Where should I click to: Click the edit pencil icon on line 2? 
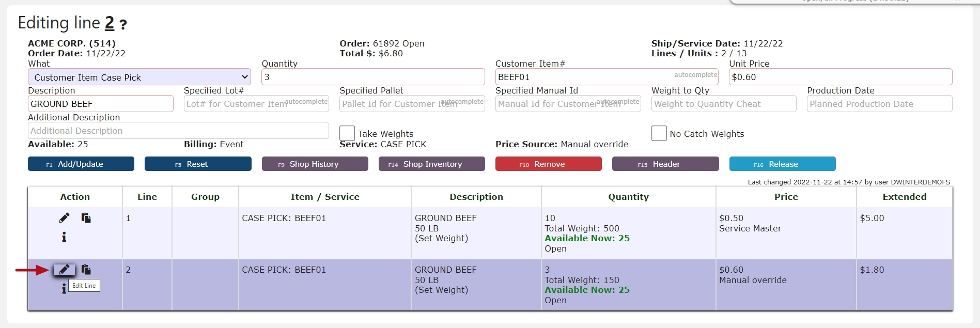click(64, 270)
